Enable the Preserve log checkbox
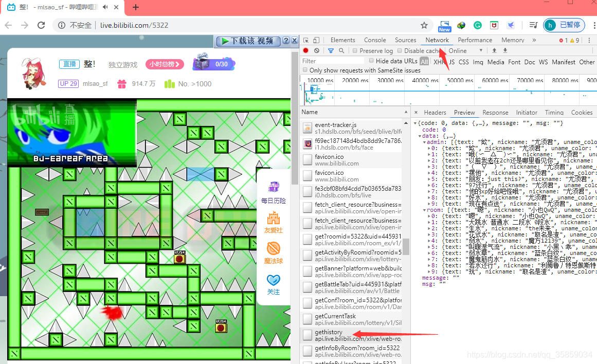This screenshot has width=597, height=364. click(355, 50)
